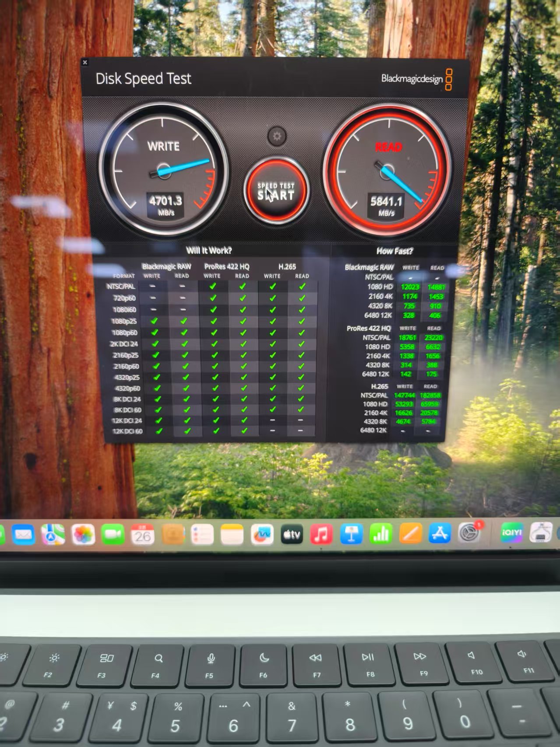Select the 1080i60 format row label

click(x=124, y=310)
